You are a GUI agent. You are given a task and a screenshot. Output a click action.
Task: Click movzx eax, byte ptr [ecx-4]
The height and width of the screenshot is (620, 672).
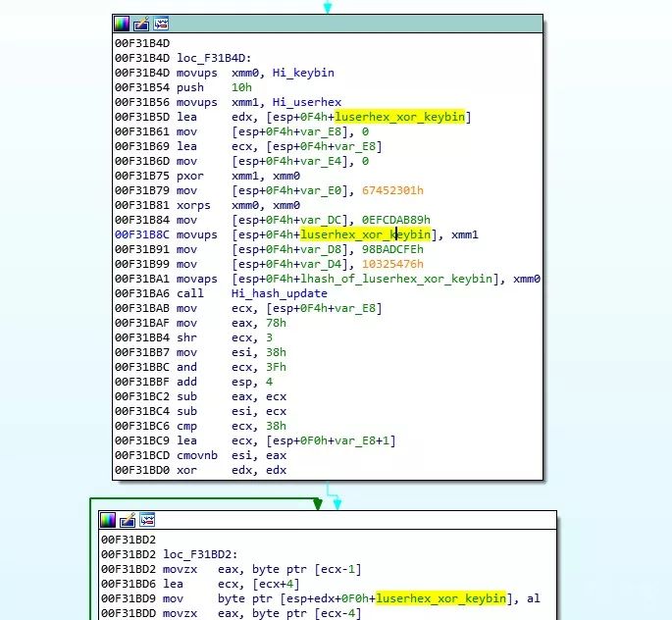tap(262, 613)
